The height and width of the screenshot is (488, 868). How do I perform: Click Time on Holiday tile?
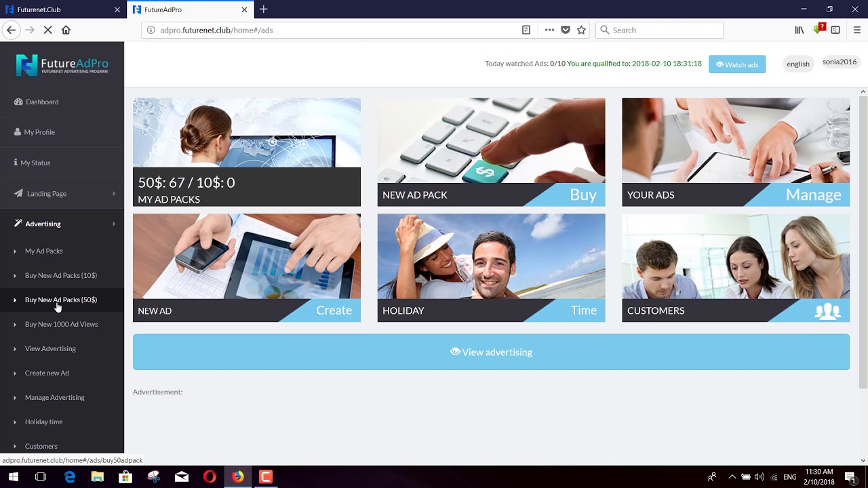coord(583,310)
